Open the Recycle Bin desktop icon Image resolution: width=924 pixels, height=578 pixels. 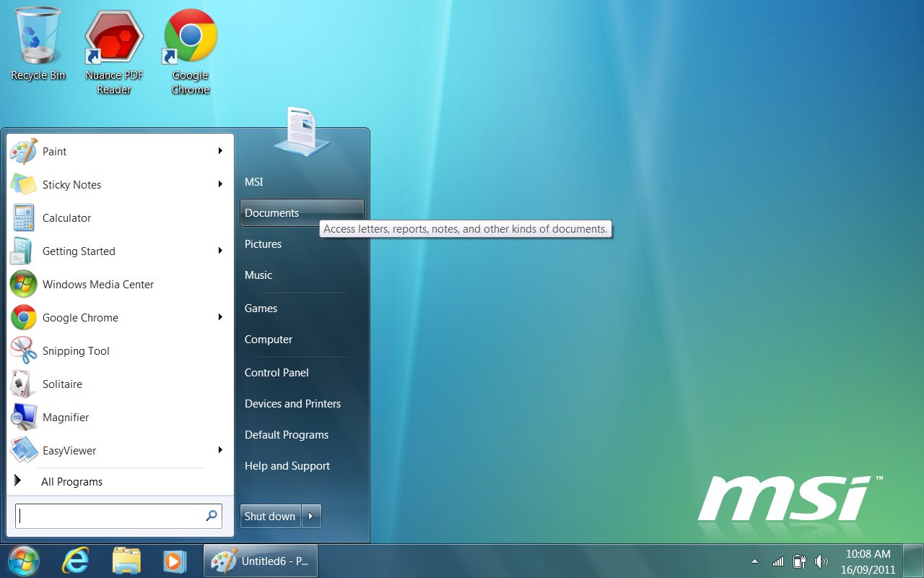pyautogui.click(x=38, y=43)
